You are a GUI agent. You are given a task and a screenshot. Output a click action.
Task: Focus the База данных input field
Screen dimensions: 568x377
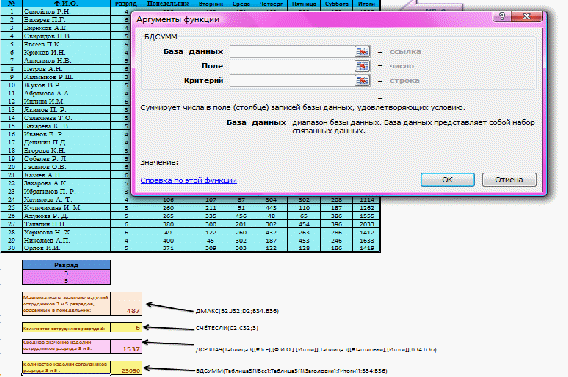(292, 52)
